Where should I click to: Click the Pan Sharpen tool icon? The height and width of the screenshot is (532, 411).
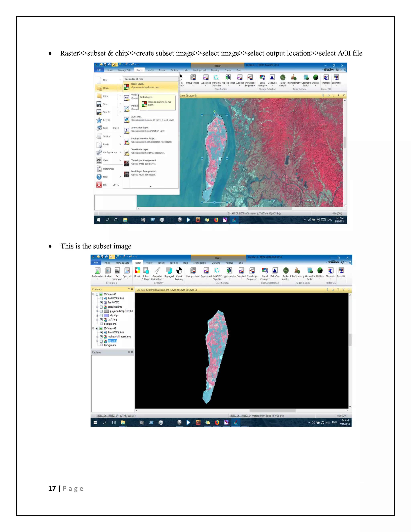pyautogui.click(x=117, y=271)
